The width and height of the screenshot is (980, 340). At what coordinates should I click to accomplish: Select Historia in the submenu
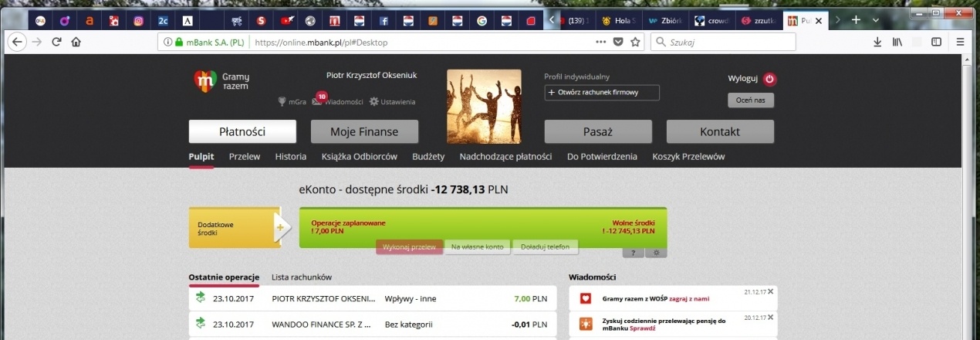point(291,157)
